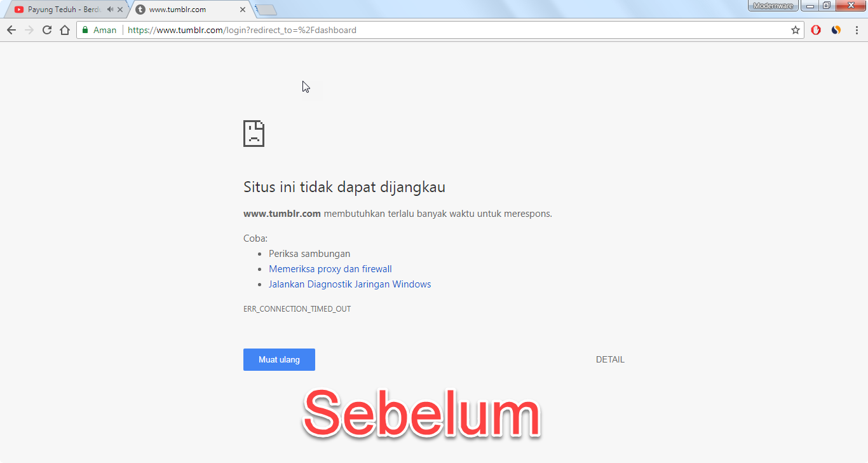The width and height of the screenshot is (868, 463).
Task: Bookmark this page with star icon
Action: [x=795, y=30]
